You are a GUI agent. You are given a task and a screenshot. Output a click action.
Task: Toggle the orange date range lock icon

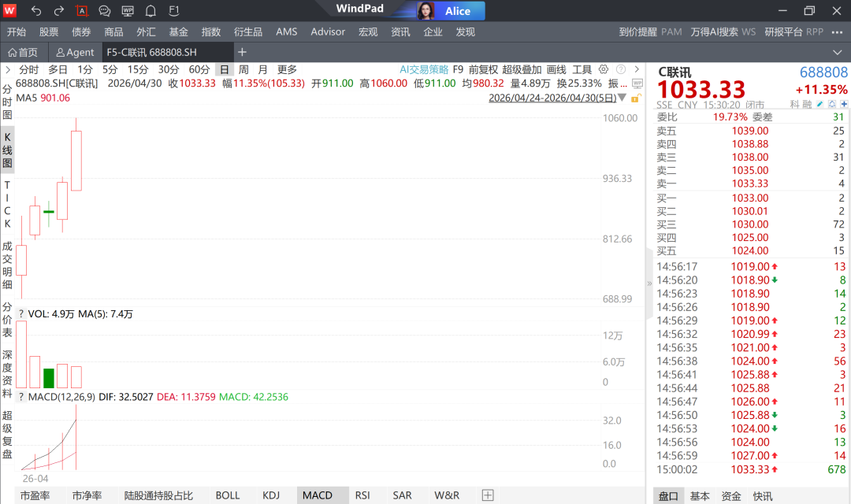[x=636, y=98]
